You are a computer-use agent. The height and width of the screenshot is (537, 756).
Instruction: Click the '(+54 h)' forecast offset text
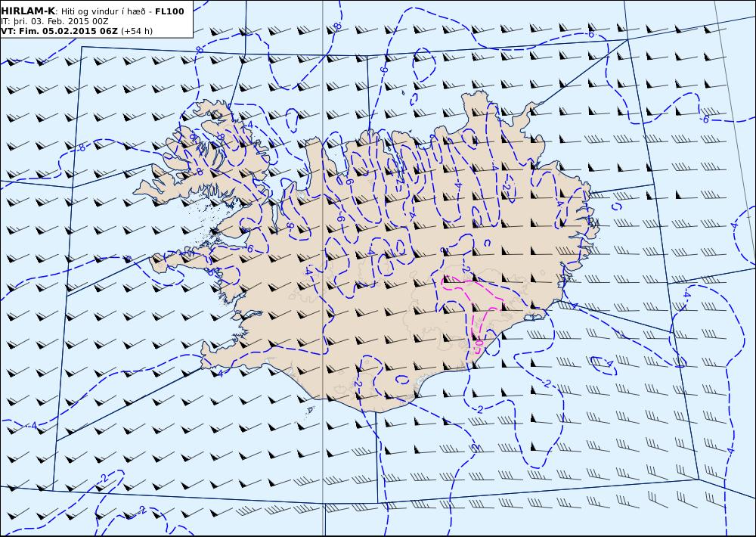[137, 31]
